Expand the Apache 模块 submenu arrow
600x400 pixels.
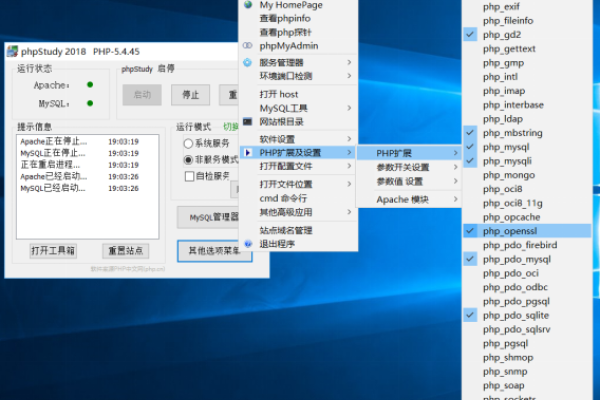coord(455,199)
